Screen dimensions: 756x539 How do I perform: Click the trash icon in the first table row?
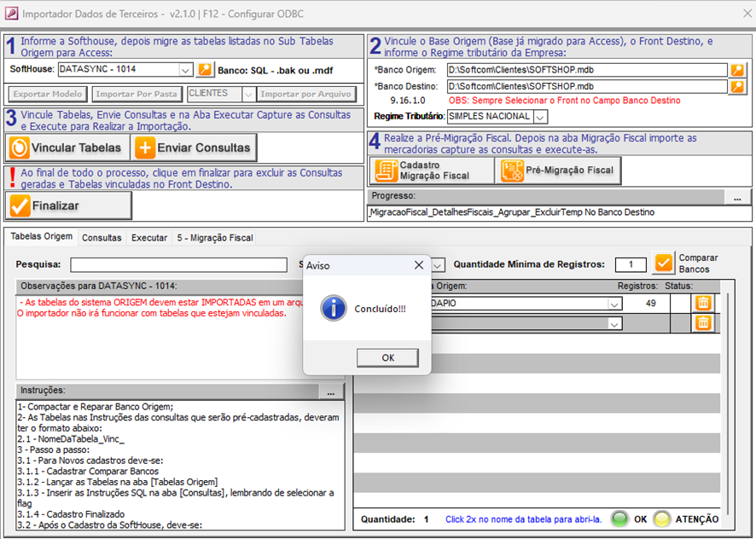point(702,303)
